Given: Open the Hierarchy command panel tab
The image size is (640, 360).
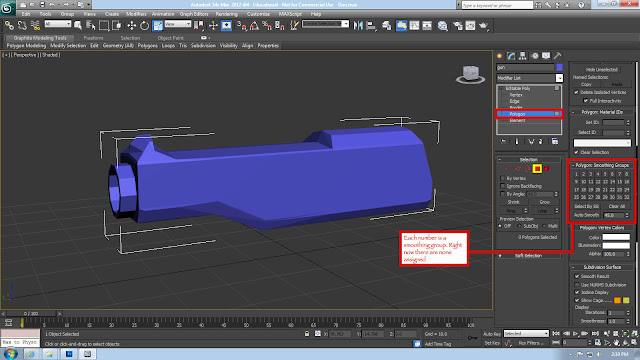Looking at the screenshot, I should click(523, 56).
